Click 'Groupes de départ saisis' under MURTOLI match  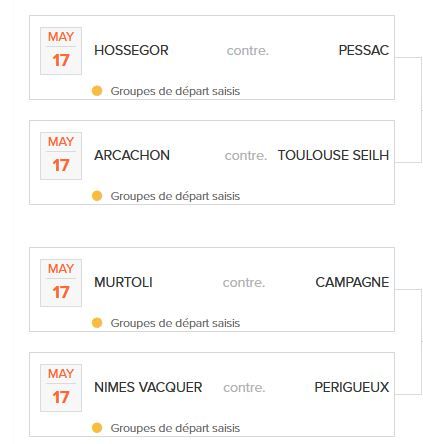click(175, 323)
